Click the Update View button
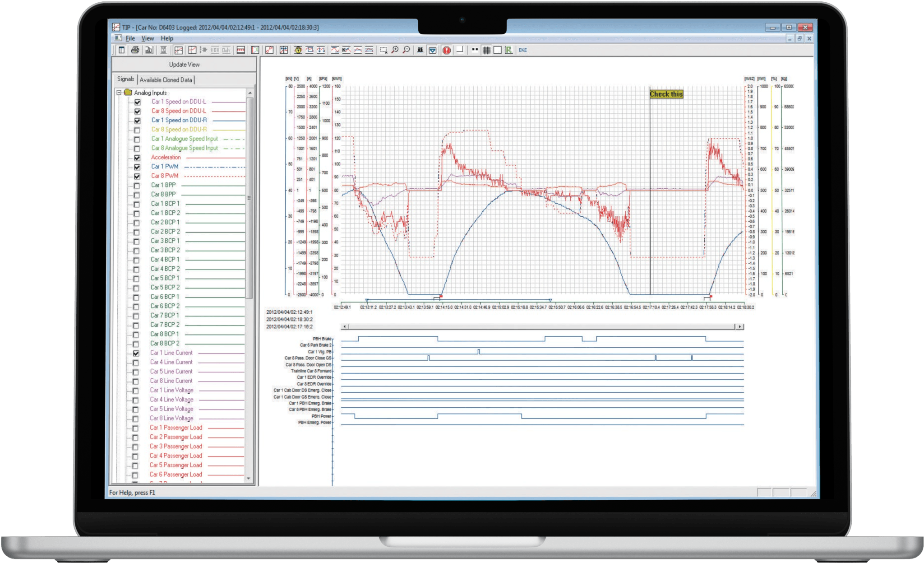The height and width of the screenshot is (563, 924). tap(184, 65)
